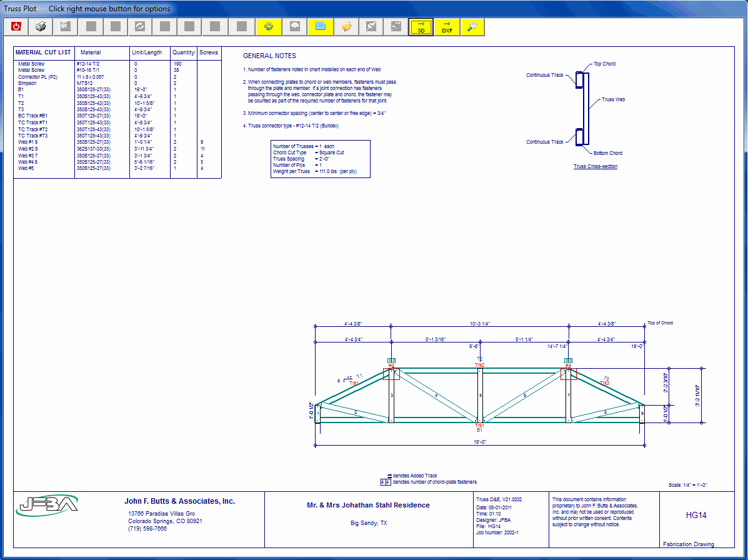Click the dome-shaped toolbar icon
Viewport: 748px width, 560px height.
(x=294, y=27)
